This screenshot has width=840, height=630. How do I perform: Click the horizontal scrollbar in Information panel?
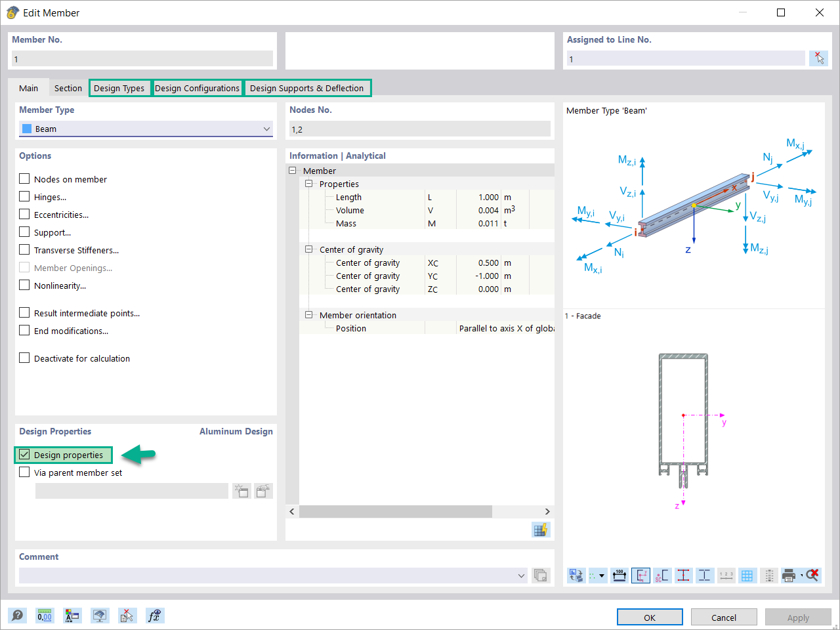tap(396, 511)
